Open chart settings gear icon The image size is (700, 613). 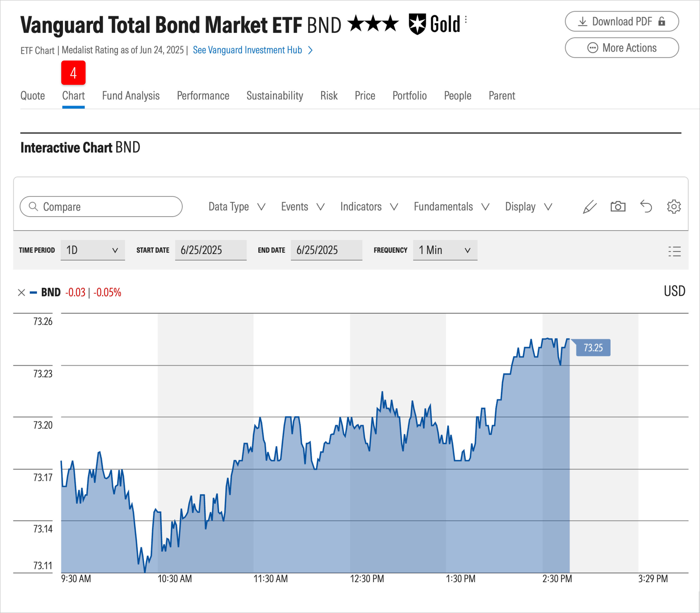pyautogui.click(x=674, y=207)
